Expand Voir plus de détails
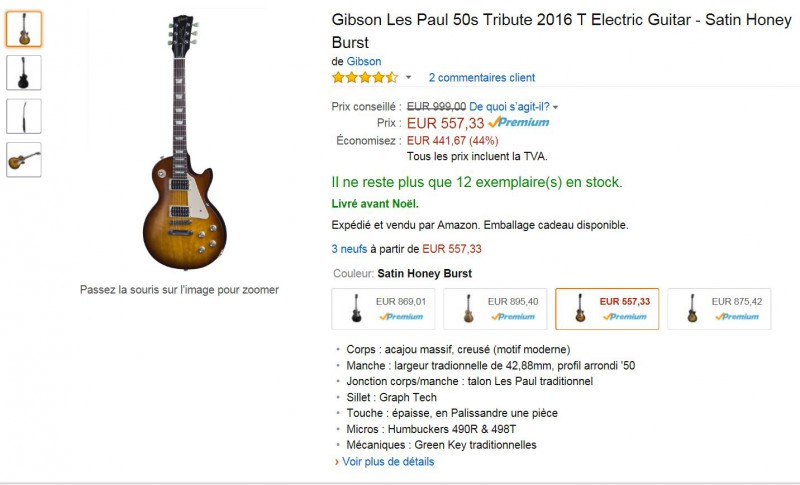The image size is (800, 485). pyautogui.click(x=388, y=462)
